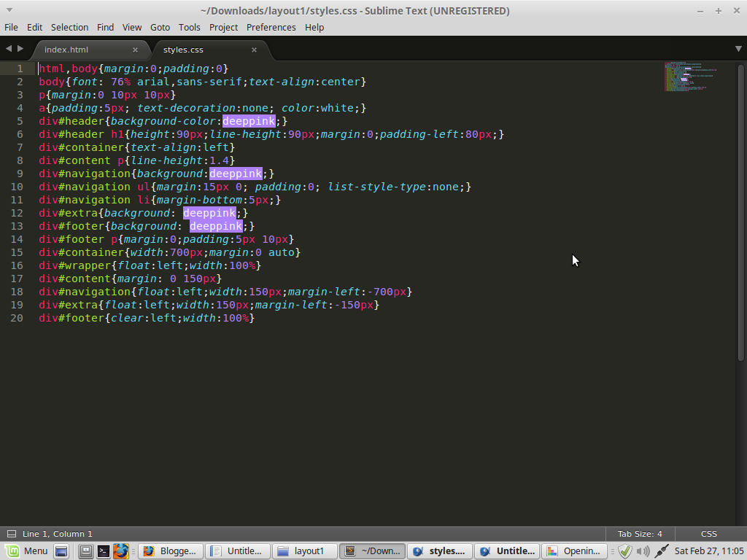Click the show desktop icon
Image resolution: width=747 pixels, height=560 pixels.
tap(61, 551)
